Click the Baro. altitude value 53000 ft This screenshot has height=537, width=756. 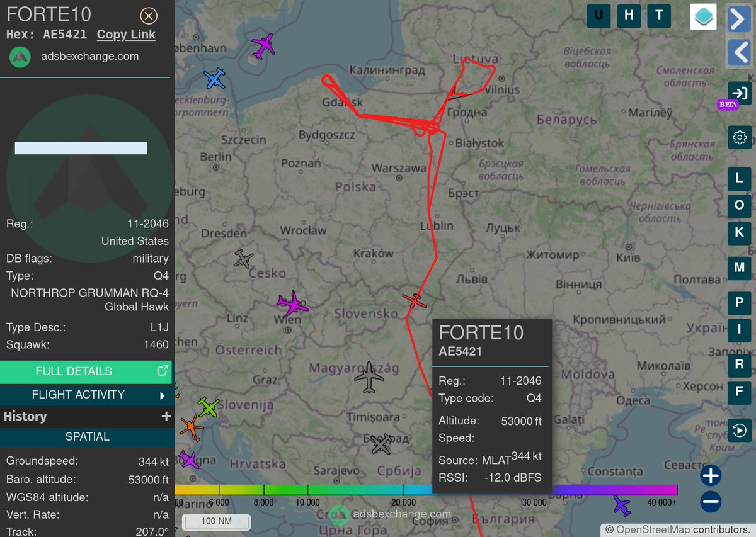pos(149,480)
